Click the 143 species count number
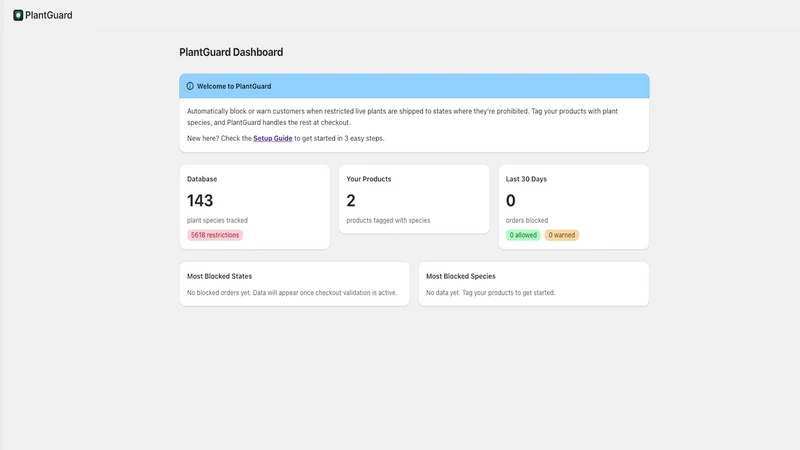The height and width of the screenshot is (450, 800). tap(200, 201)
